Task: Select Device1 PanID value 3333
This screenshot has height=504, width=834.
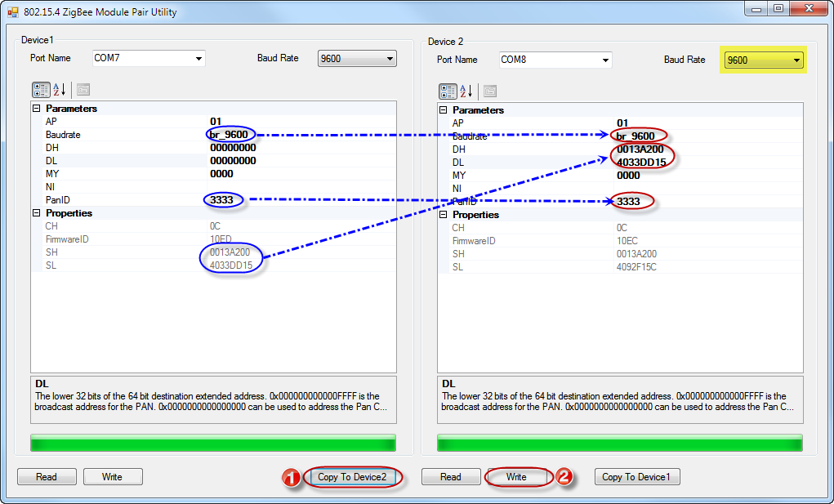Action: point(221,200)
